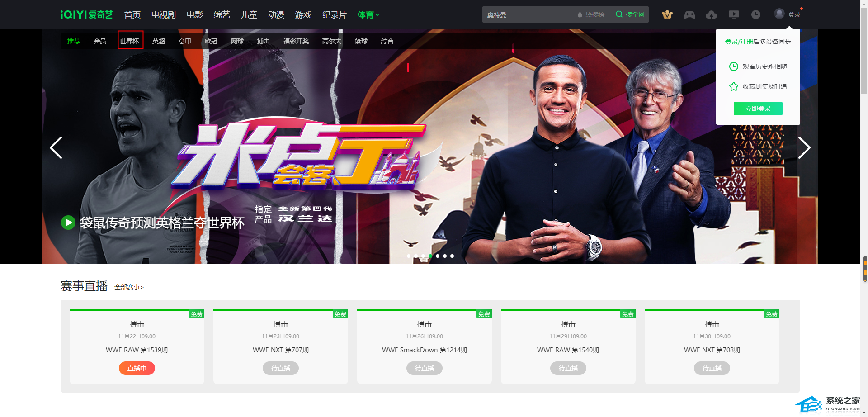Open the desktop client play-screen icon
Viewport: 868px width, 417px height.
(734, 14)
